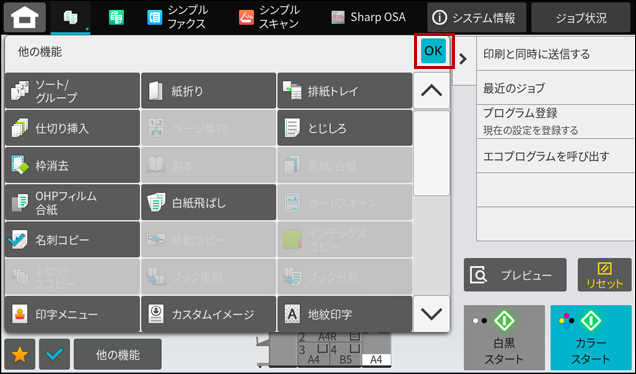
Task: Open Simple Scan mode (シンプルスキャン)
Action: (269, 17)
